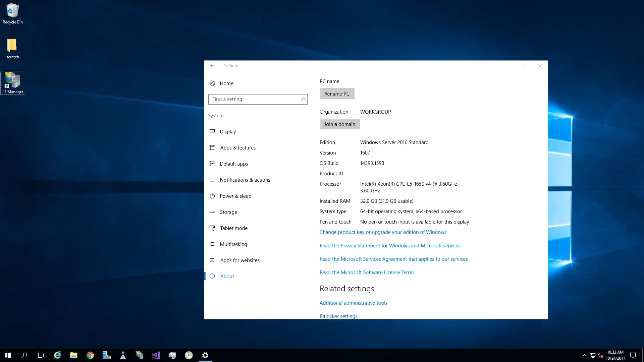Open Task View from taskbar

pyautogui.click(x=40, y=355)
